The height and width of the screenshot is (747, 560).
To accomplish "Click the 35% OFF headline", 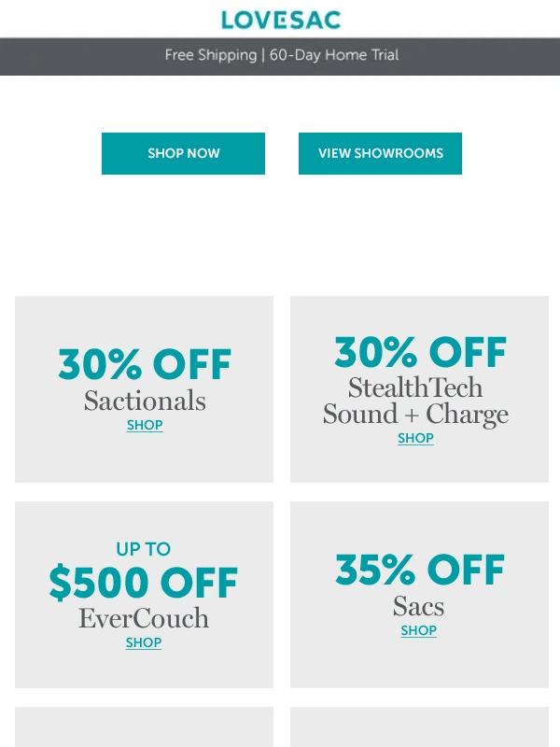I will 420,571.
